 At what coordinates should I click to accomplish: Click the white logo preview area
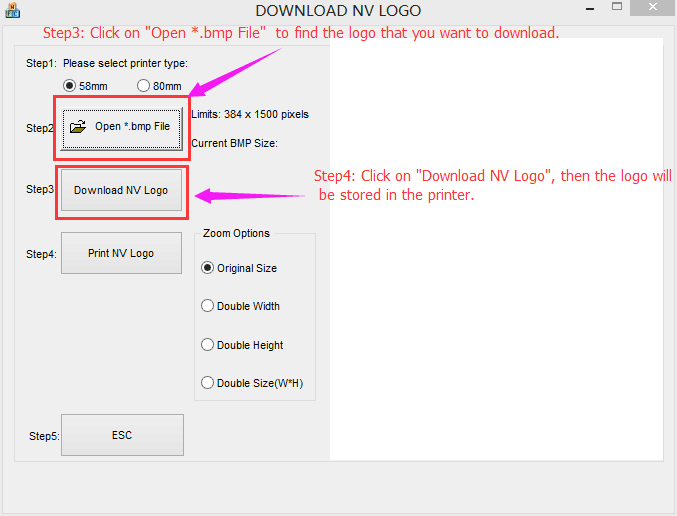pyautogui.click(x=497, y=249)
